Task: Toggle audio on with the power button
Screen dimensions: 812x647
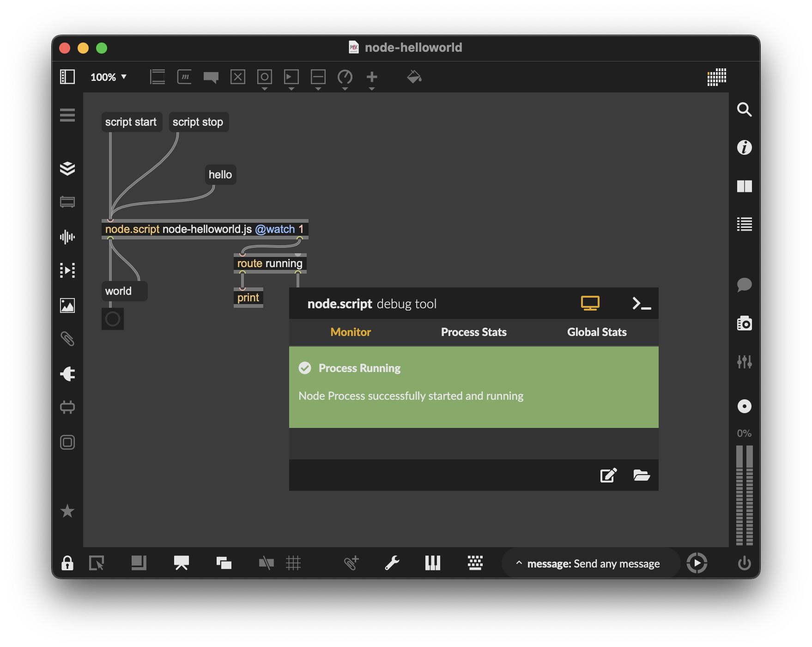Action: pyautogui.click(x=744, y=563)
